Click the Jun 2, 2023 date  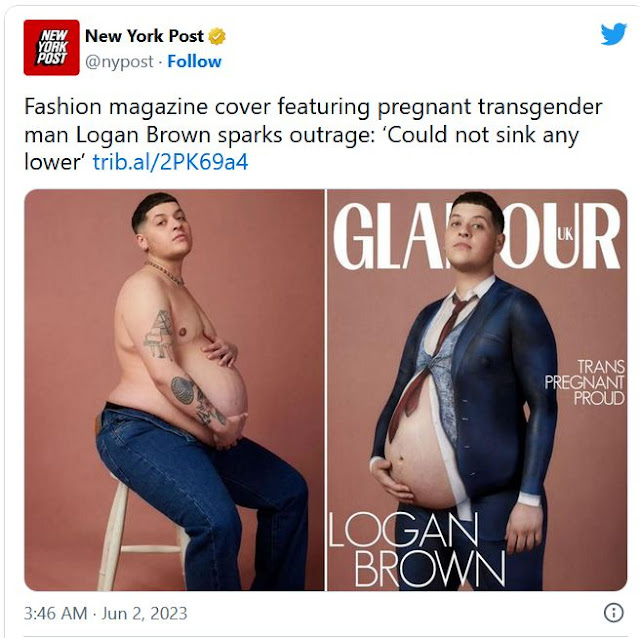144,613
